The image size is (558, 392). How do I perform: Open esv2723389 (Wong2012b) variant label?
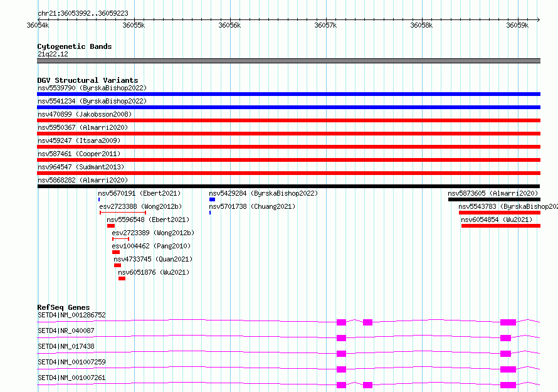153,233
